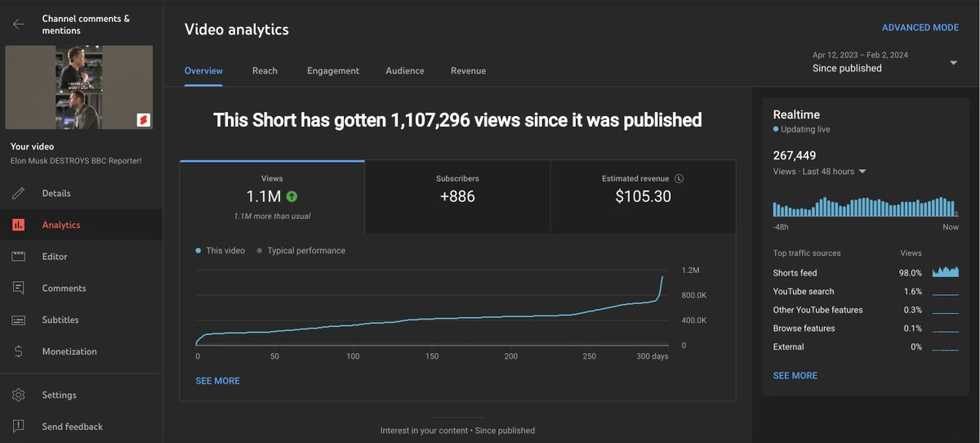Click the This video legend entry

[x=220, y=251]
